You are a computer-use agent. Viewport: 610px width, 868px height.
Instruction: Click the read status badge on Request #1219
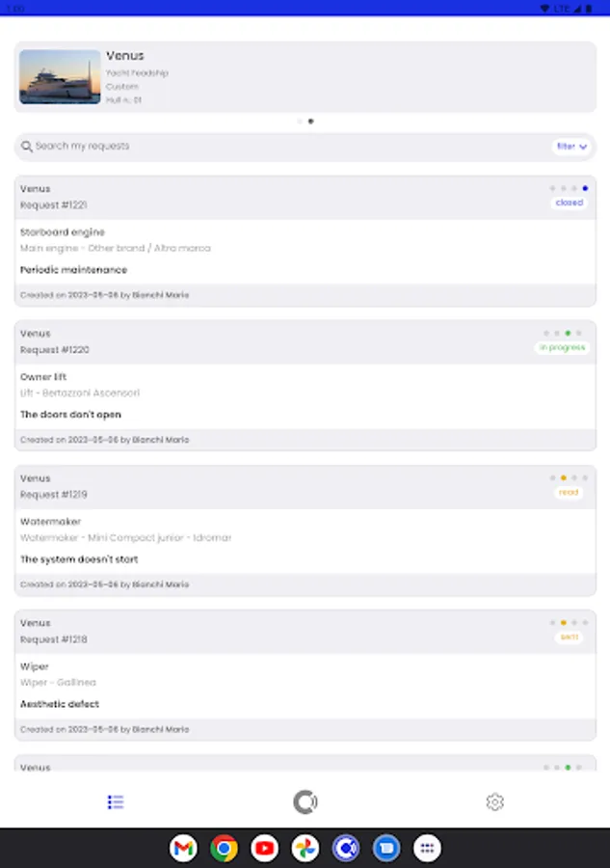click(x=569, y=493)
